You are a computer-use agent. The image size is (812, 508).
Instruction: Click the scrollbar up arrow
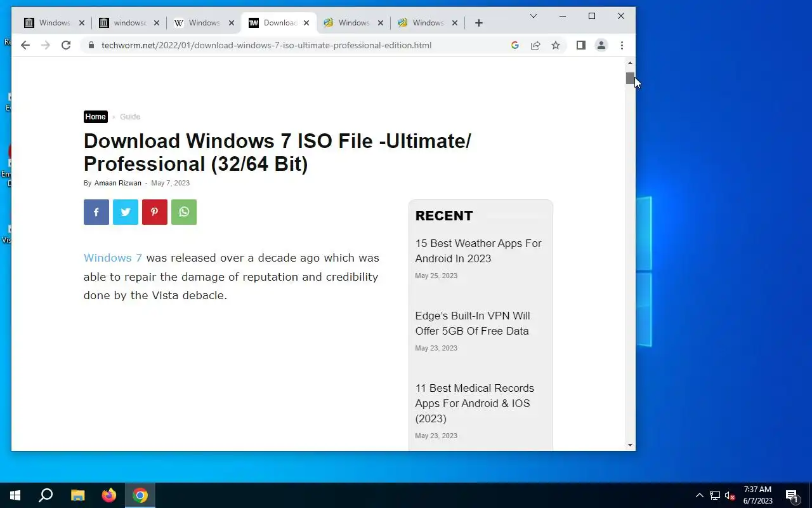tap(630, 63)
